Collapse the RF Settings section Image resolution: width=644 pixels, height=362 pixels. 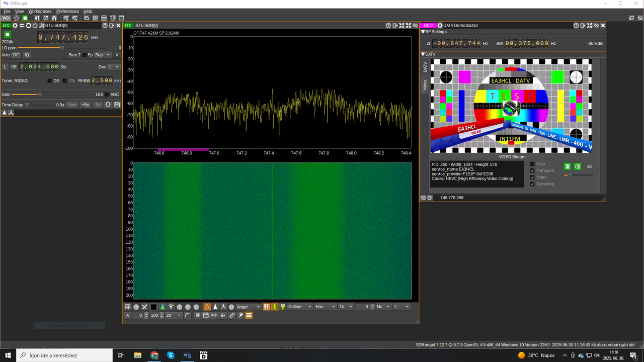pos(423,32)
